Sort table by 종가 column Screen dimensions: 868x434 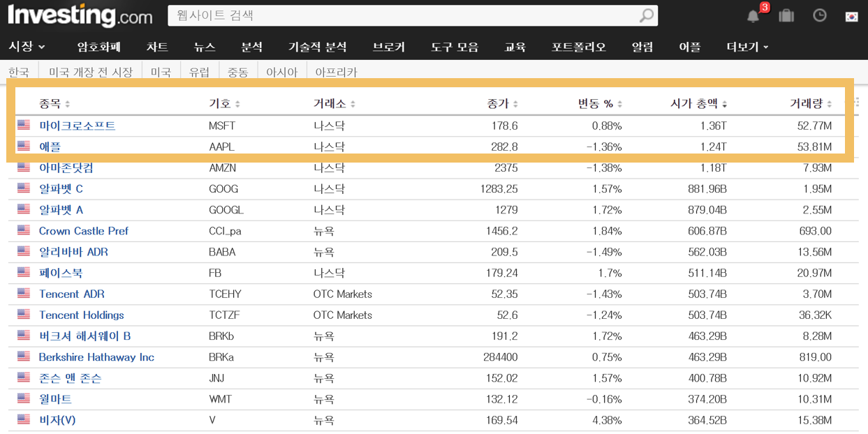pos(503,103)
